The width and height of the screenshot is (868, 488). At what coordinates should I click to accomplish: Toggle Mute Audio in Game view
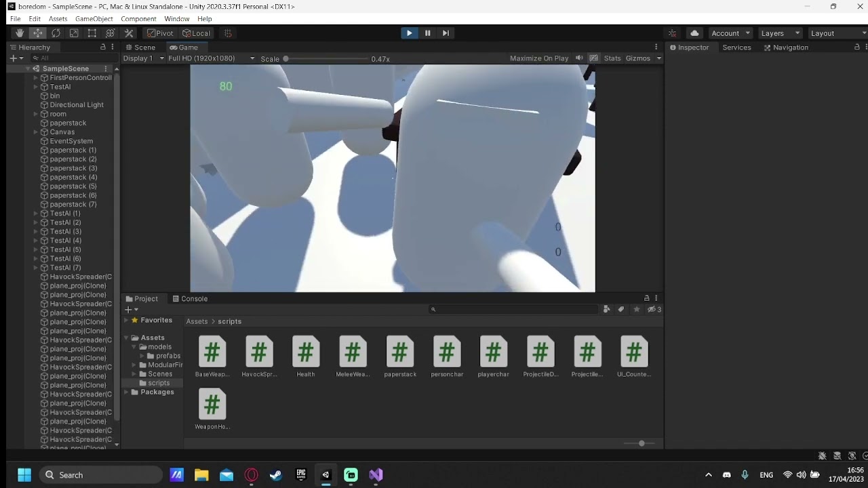point(579,58)
